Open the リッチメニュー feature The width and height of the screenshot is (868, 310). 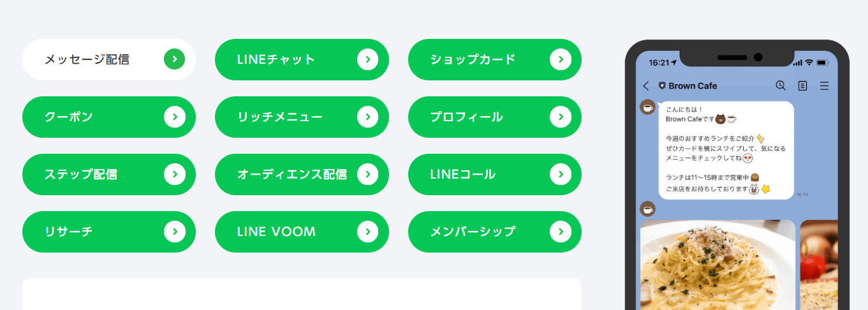pos(302,117)
